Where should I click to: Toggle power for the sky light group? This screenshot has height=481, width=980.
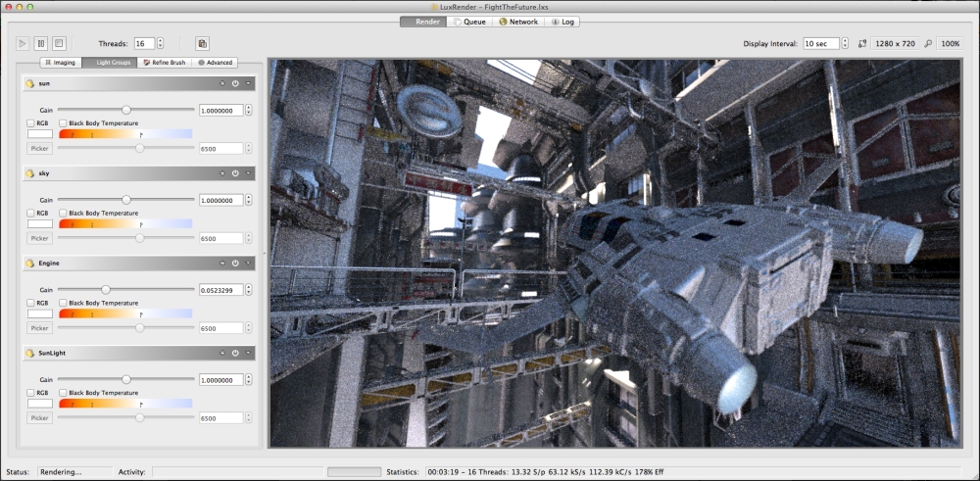tap(235, 173)
